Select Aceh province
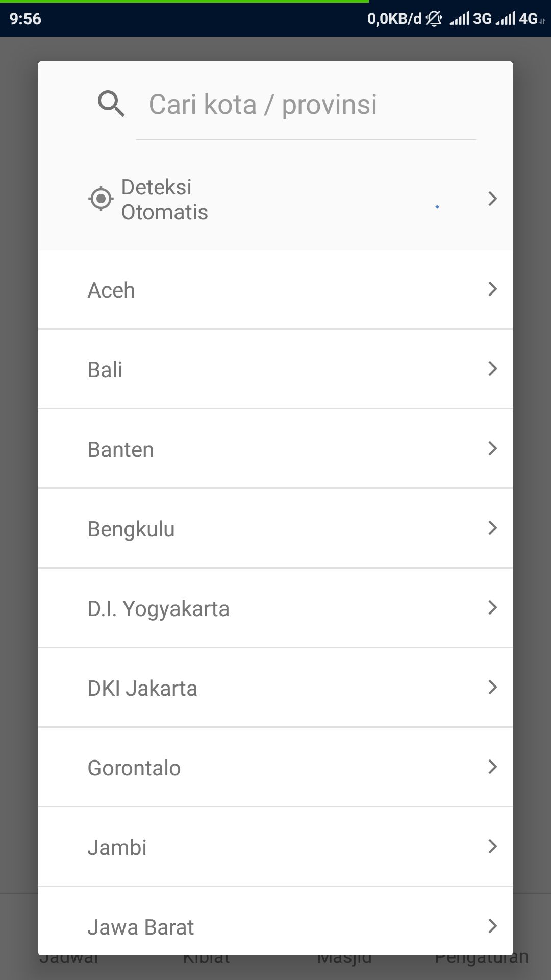The height and width of the screenshot is (980, 551). 111,290
